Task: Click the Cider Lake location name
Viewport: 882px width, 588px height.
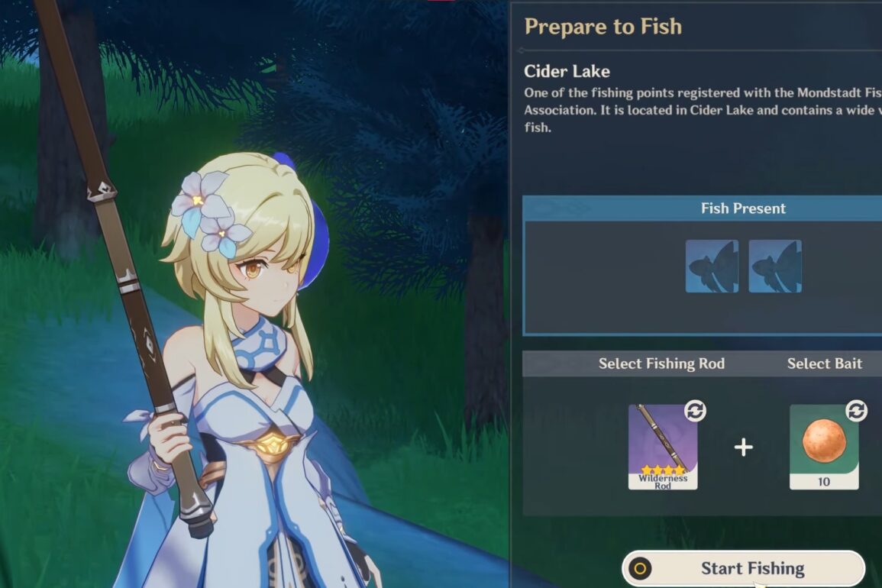Action: pos(567,71)
